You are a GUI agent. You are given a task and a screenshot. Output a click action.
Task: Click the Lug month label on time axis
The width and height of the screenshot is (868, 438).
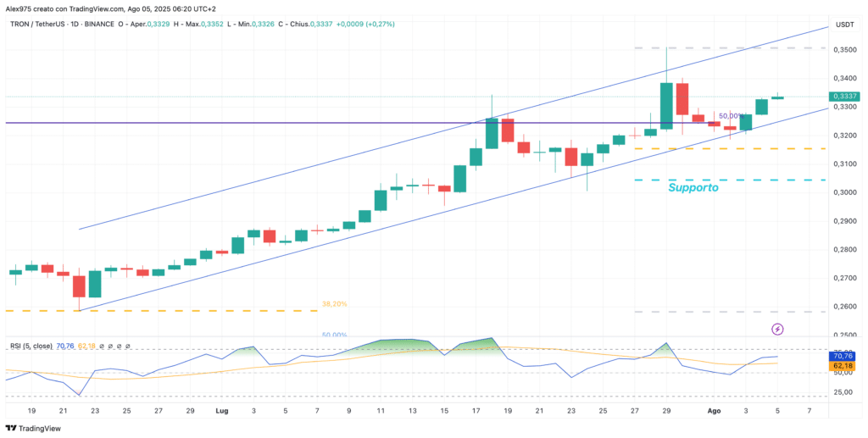point(223,412)
